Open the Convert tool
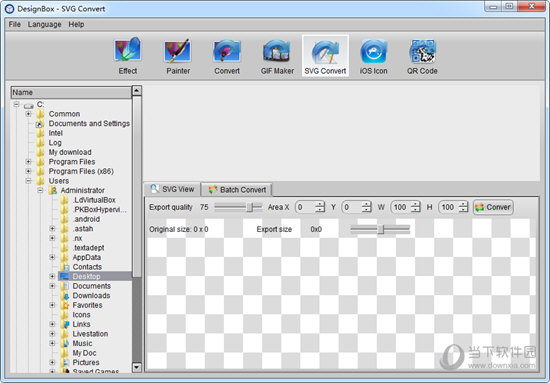Viewport: 550px width, 383px height. pyautogui.click(x=227, y=56)
